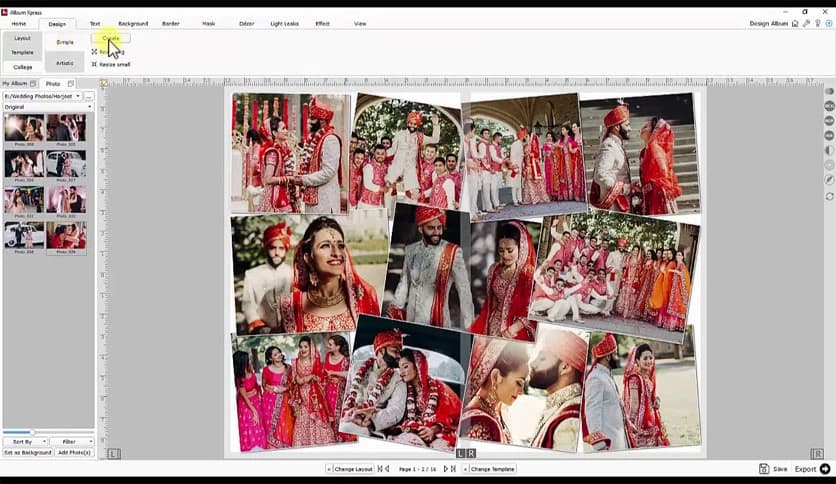This screenshot has height=484, width=836.
Task: Toggle the right page R marker
Action: coord(817,454)
